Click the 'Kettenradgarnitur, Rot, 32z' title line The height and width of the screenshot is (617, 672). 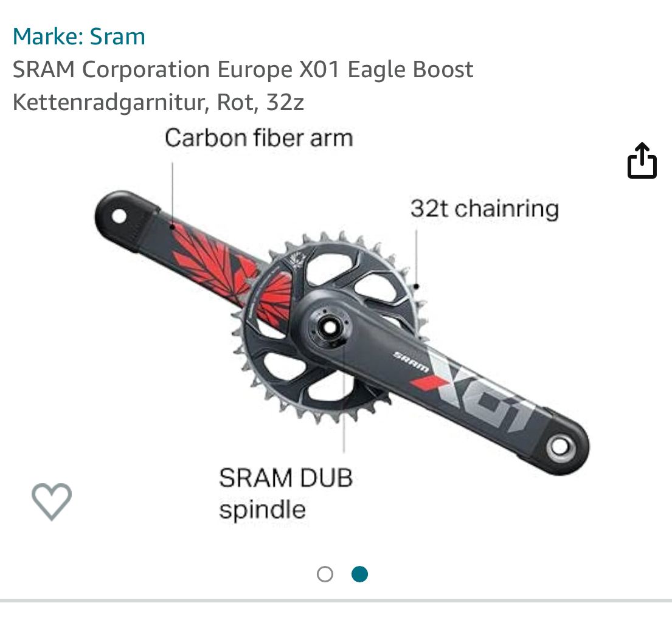pyautogui.click(x=158, y=102)
